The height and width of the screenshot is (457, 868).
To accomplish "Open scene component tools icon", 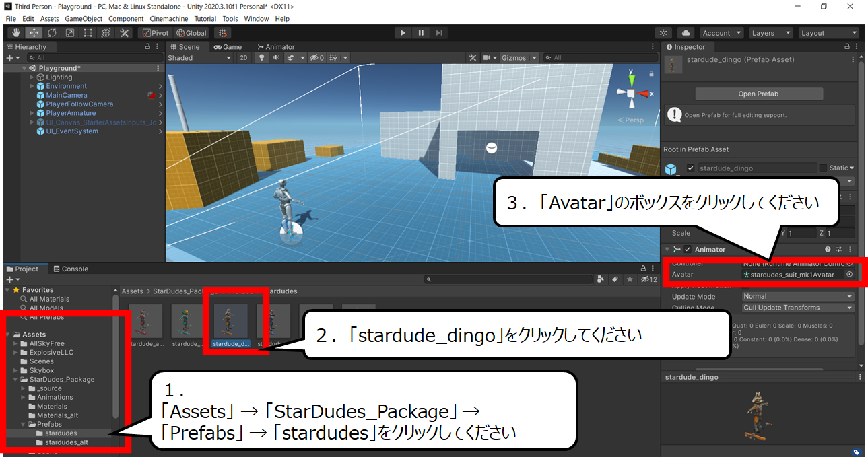I will [473, 58].
